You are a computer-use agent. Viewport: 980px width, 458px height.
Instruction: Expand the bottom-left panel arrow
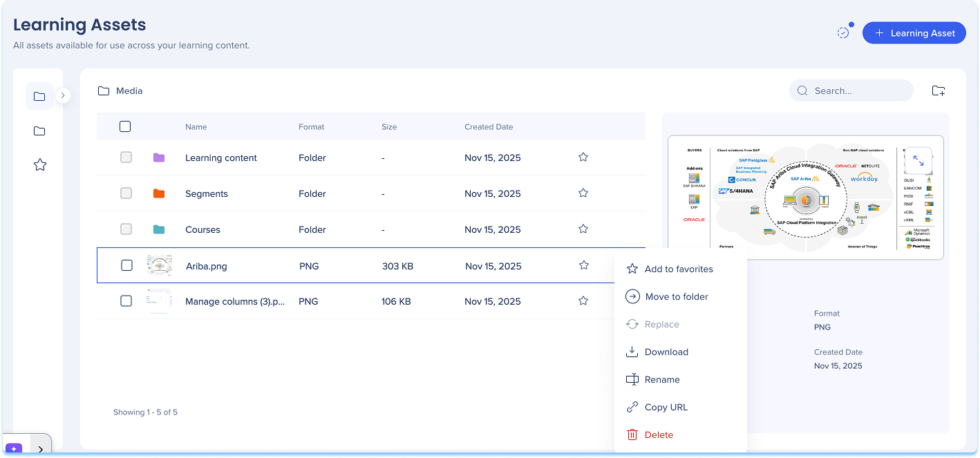pyautogui.click(x=40, y=449)
